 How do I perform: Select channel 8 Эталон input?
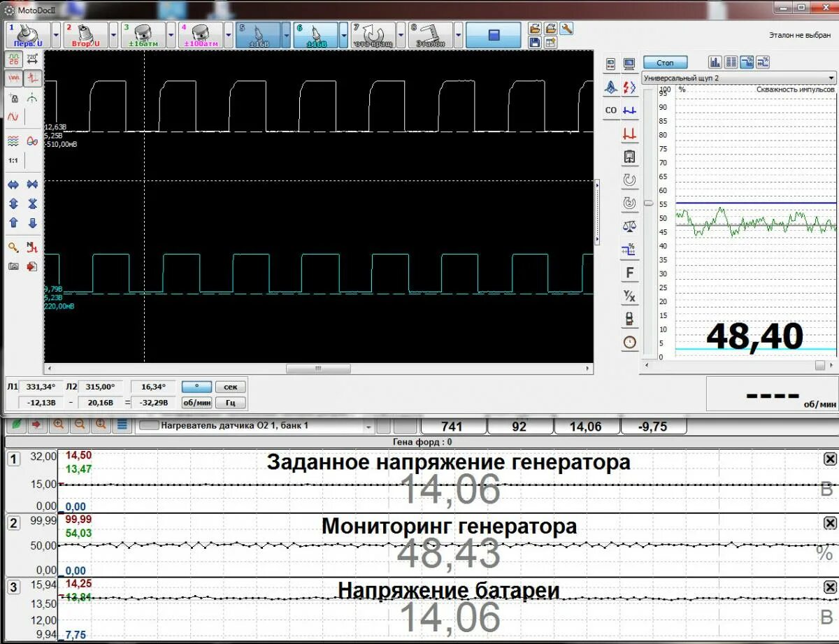pyautogui.click(x=429, y=34)
